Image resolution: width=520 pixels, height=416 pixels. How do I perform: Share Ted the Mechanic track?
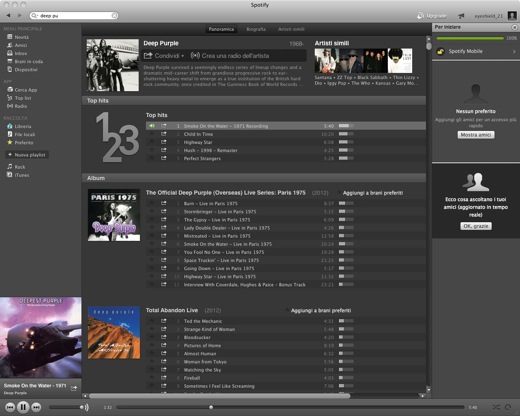[x=163, y=321]
